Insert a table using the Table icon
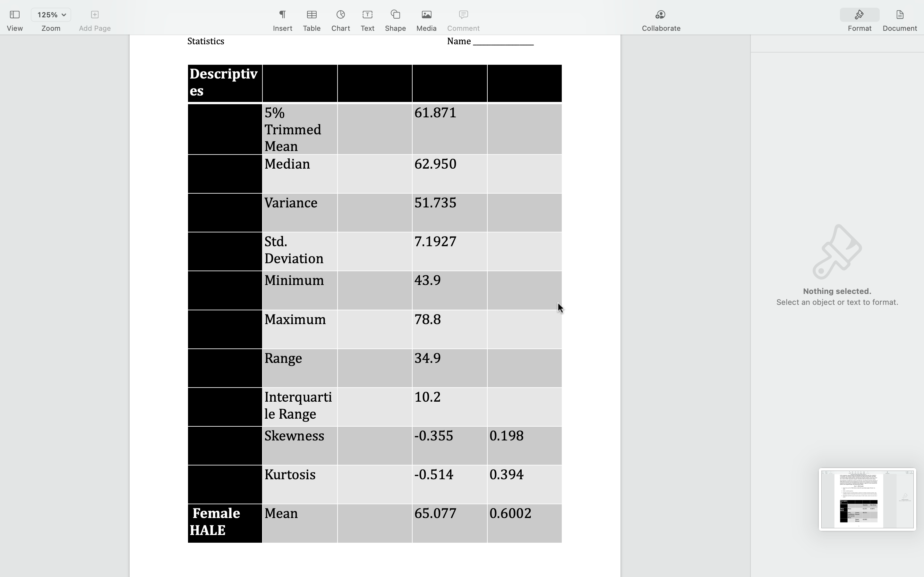This screenshot has width=924, height=577. tap(311, 14)
